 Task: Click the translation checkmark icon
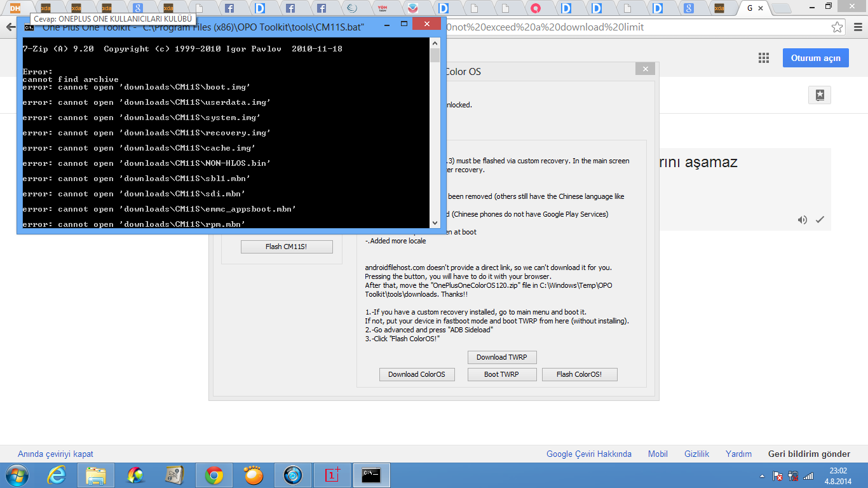(820, 220)
